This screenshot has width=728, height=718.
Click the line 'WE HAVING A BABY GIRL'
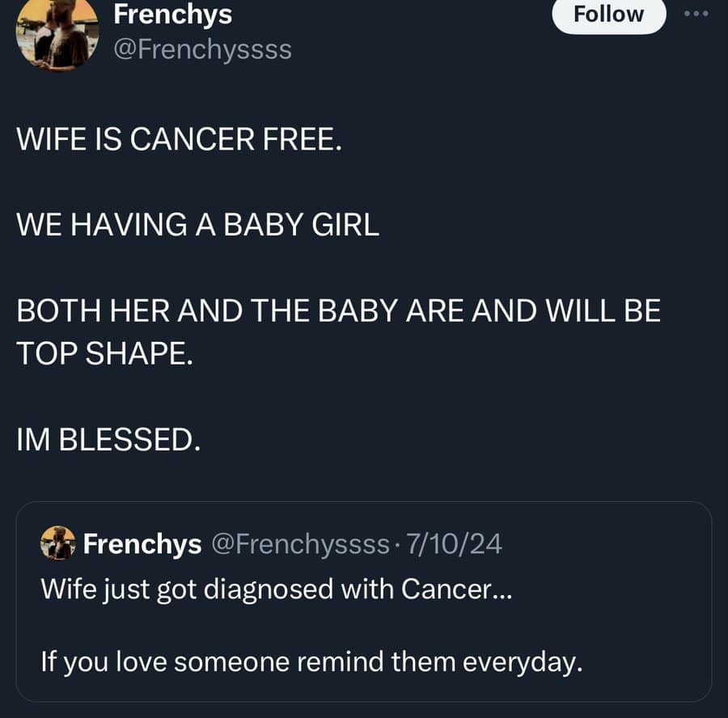coord(197,226)
